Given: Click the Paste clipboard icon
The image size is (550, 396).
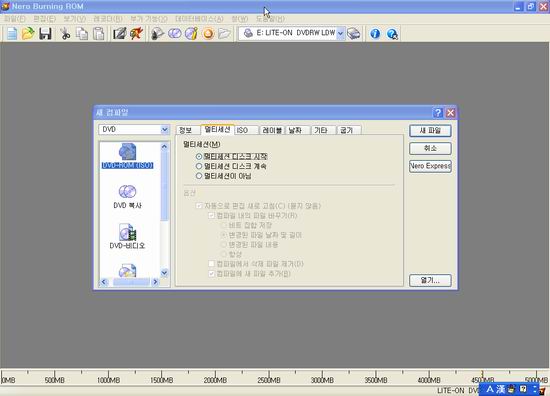Looking at the screenshot, I should pos(99,34).
